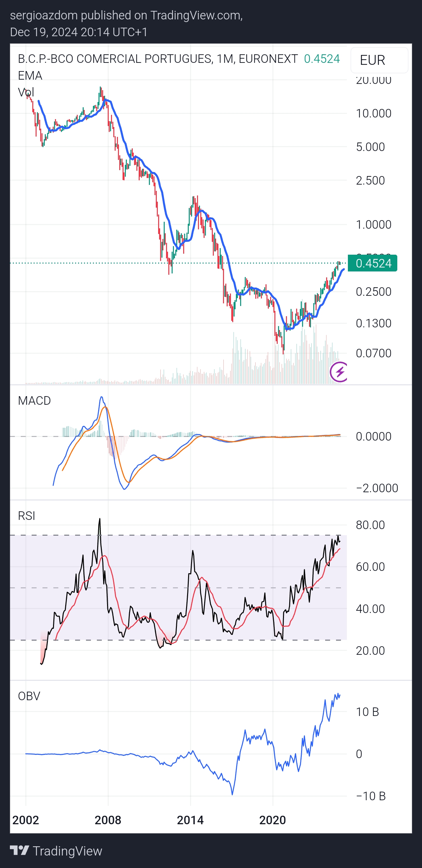Click the 80.00 RSI scale label

coord(370,525)
